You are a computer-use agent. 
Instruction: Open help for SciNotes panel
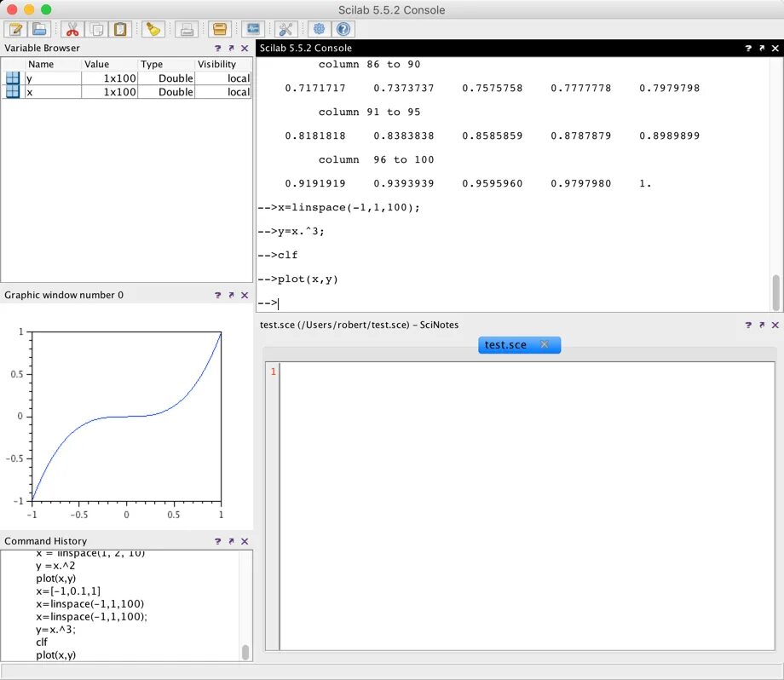point(748,325)
